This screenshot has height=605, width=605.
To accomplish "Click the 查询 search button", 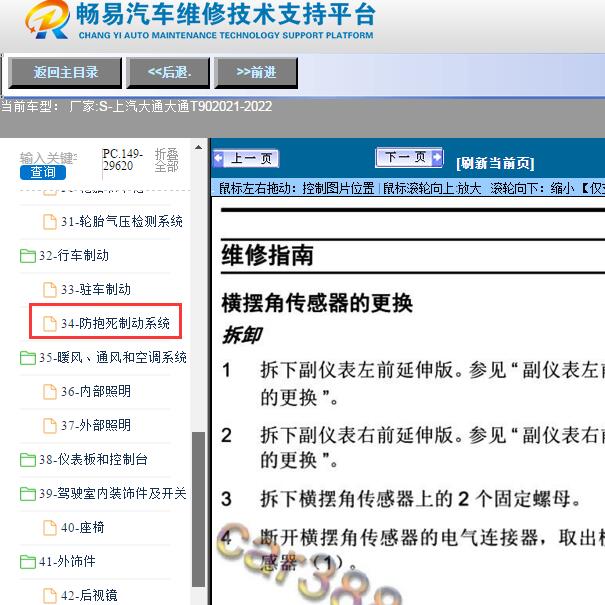I will (x=43, y=172).
